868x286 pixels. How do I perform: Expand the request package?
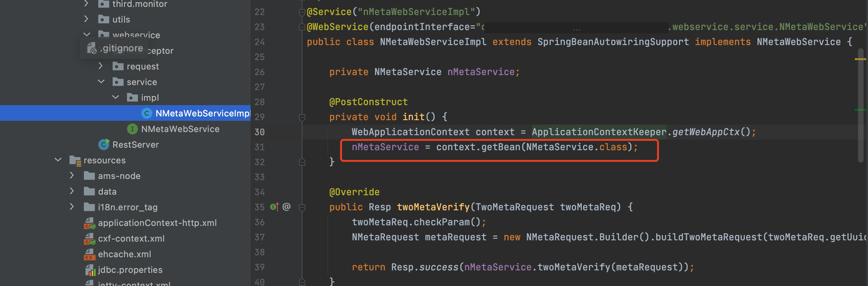(x=100, y=66)
